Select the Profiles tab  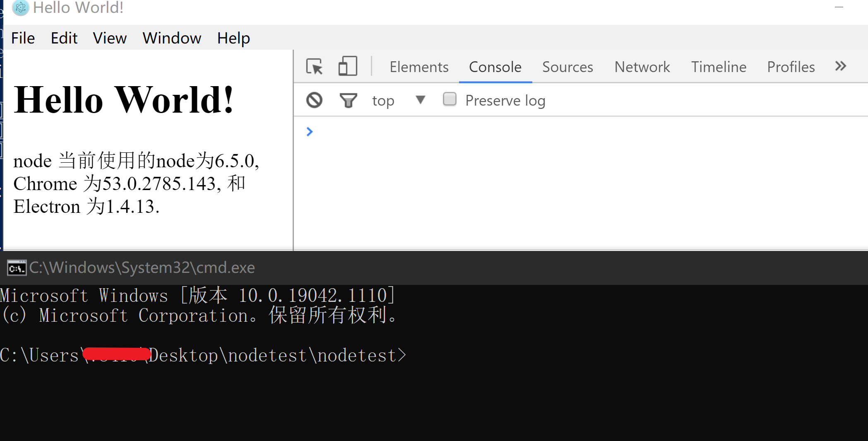tap(791, 67)
